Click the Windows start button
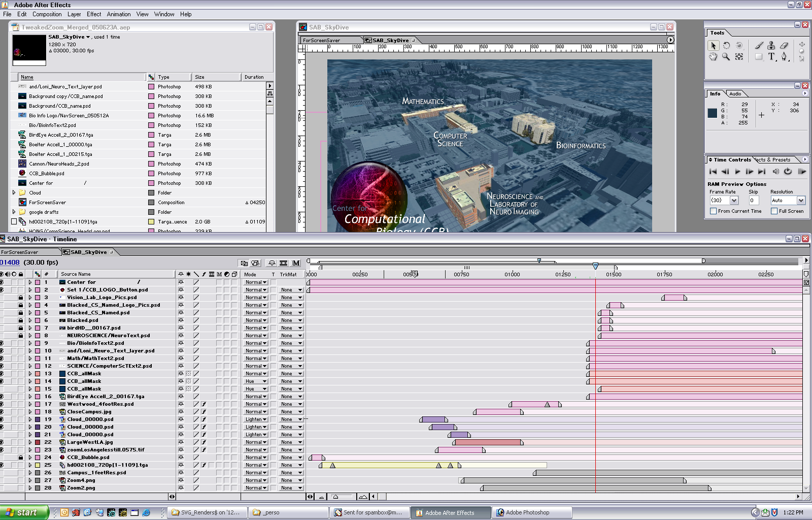The image size is (812, 520). [x=24, y=513]
